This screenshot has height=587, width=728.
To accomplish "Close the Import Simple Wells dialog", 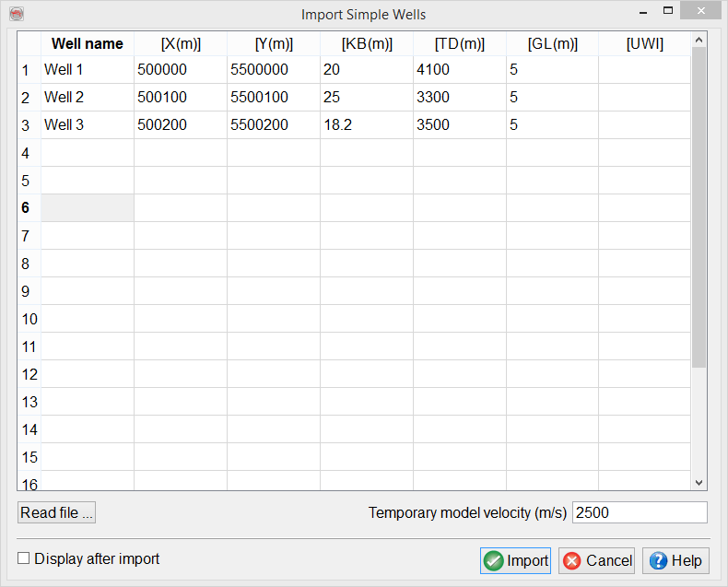I will pyautogui.click(x=703, y=12).
